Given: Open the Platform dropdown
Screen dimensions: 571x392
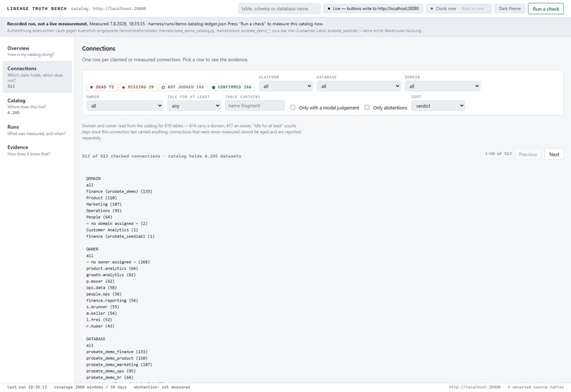Looking at the screenshot, I should [x=285, y=86].
